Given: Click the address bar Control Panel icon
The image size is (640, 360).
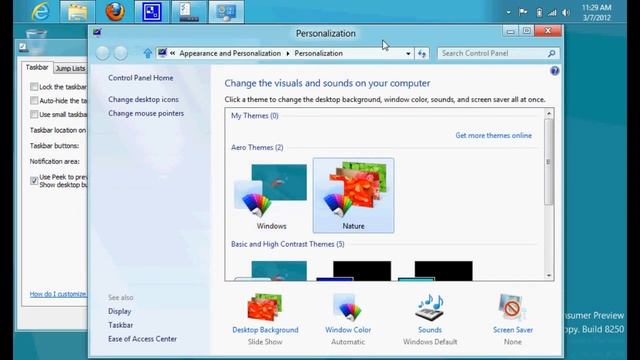Looking at the screenshot, I should [x=162, y=53].
